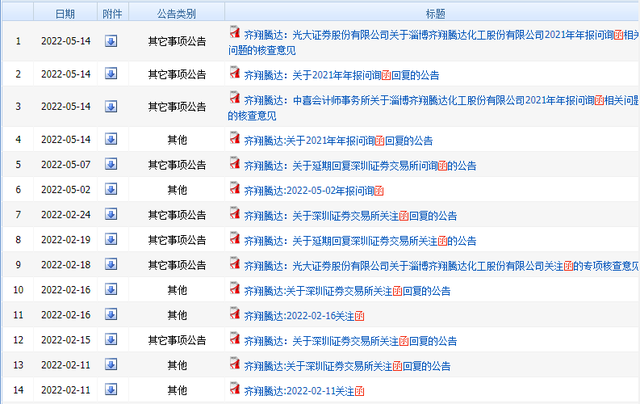Click PDF icon beside row 5 title
Screen dimensions: 640x404
[x=234, y=163]
